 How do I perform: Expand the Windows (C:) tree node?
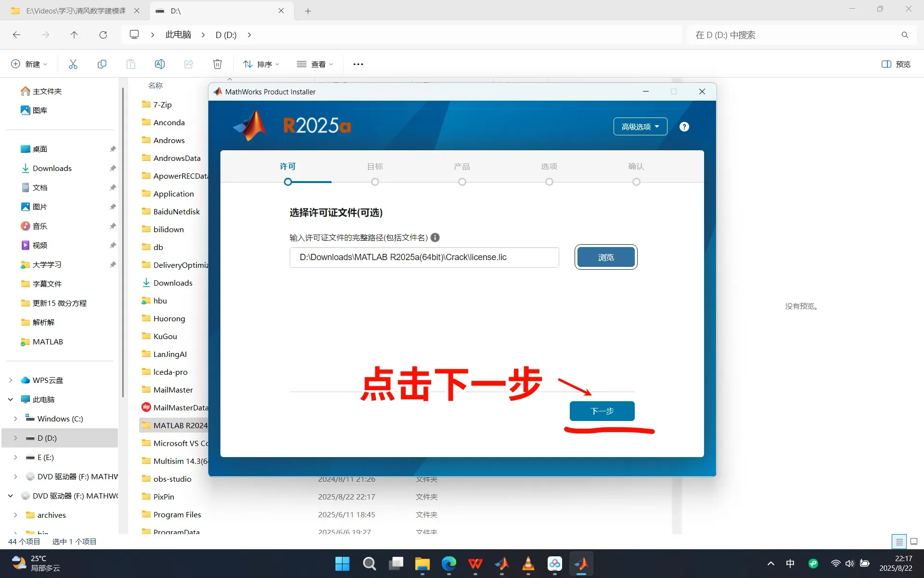[15, 419]
